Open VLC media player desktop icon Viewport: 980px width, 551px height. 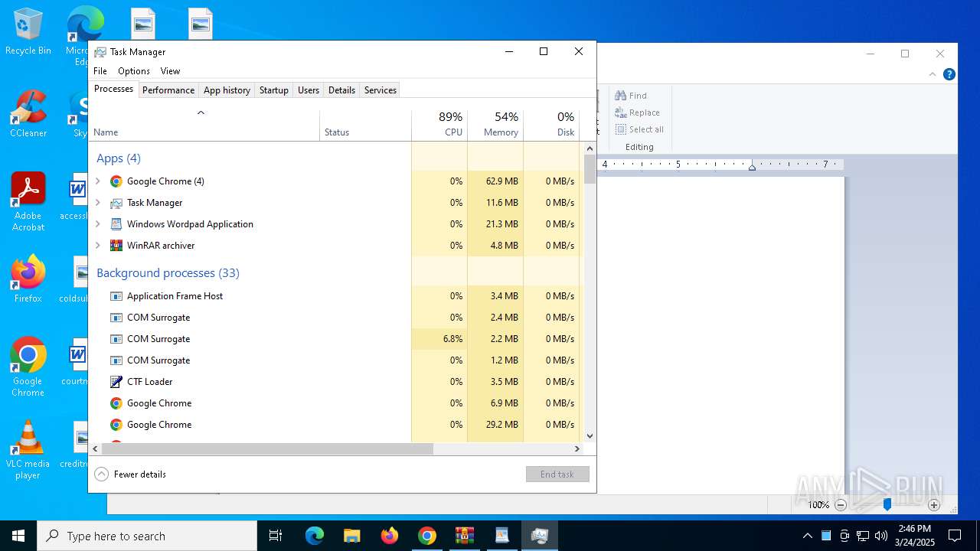click(28, 450)
